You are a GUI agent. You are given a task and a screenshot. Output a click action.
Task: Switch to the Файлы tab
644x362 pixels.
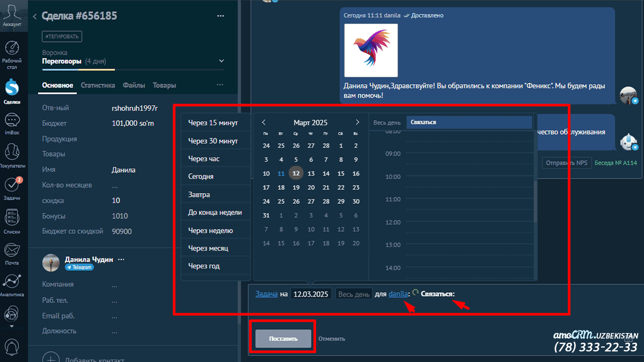coord(134,85)
